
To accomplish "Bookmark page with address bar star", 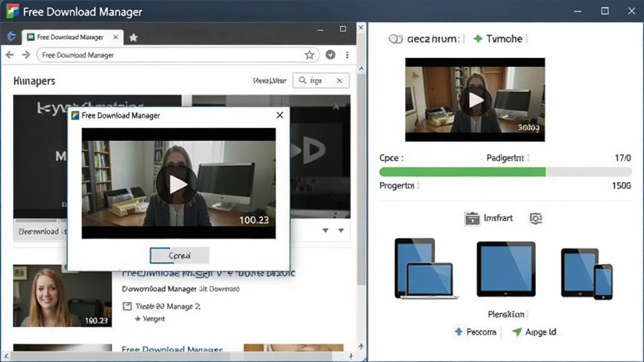I will coord(309,55).
